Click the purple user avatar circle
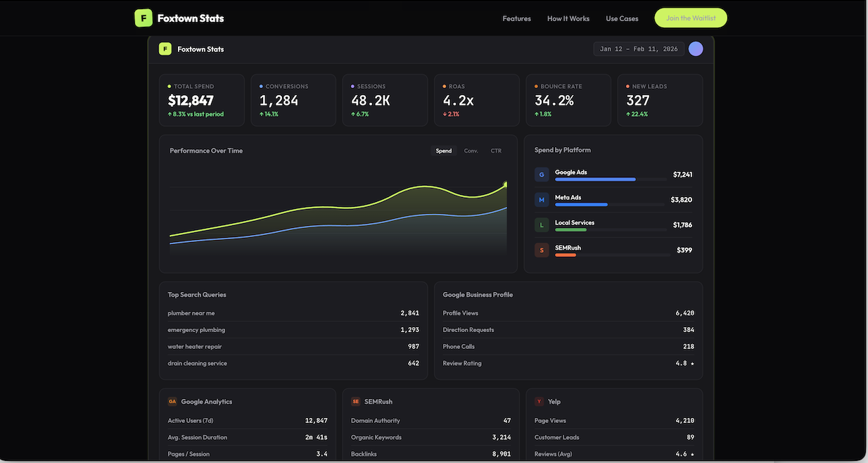This screenshot has width=868, height=463. click(696, 49)
